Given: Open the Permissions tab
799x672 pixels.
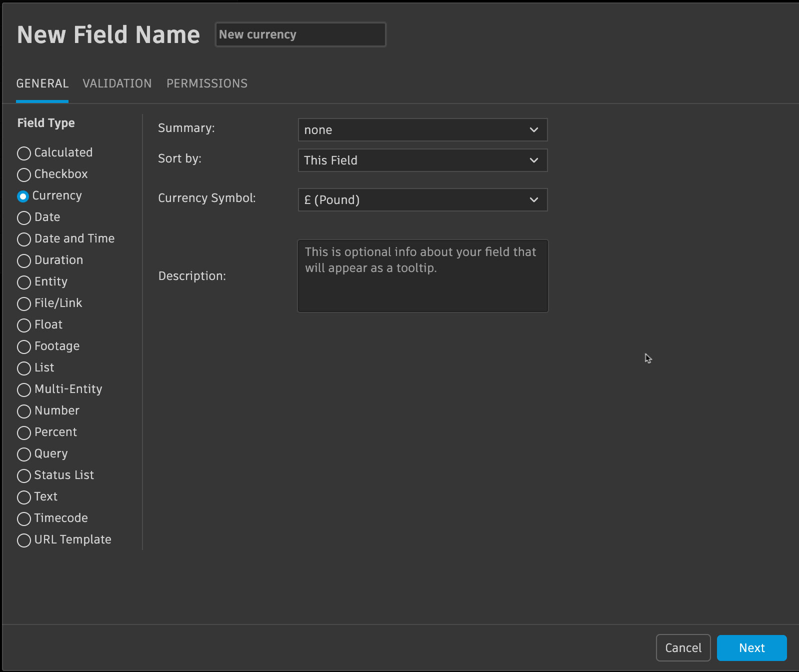Looking at the screenshot, I should (207, 83).
